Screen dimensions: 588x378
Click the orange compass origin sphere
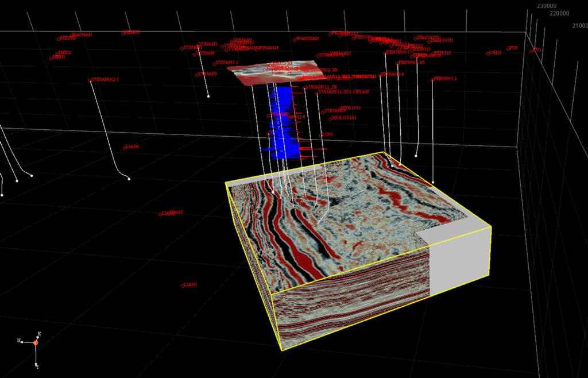click(36, 343)
